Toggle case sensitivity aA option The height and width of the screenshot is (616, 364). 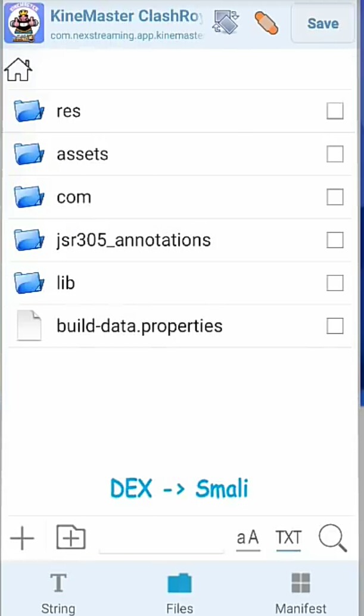[x=248, y=538]
